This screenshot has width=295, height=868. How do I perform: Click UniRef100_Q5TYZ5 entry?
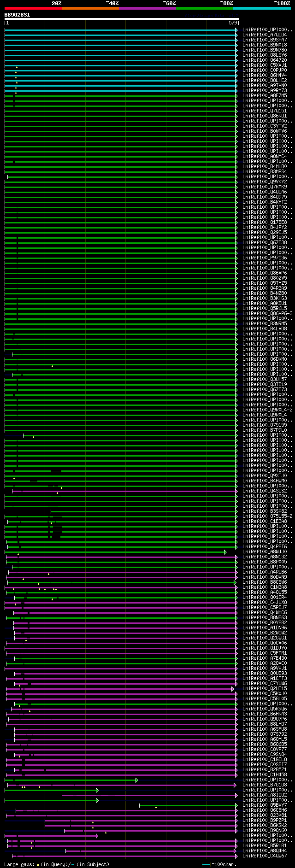(x=265, y=283)
